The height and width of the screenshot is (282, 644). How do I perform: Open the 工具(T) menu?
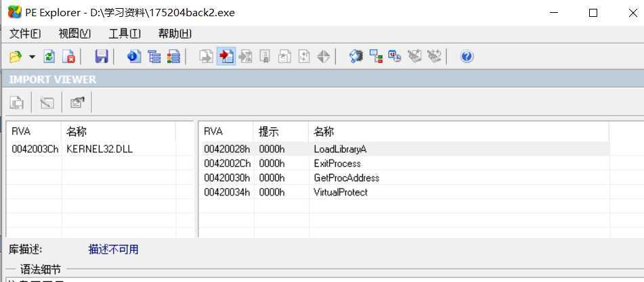[125, 34]
